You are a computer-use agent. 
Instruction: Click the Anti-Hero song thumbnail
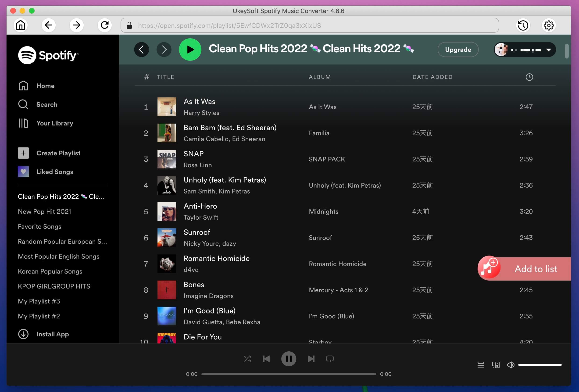click(x=167, y=211)
